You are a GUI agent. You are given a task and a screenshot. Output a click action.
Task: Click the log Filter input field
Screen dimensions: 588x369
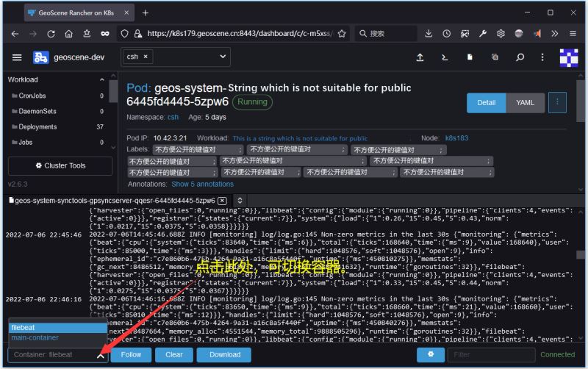coord(491,355)
